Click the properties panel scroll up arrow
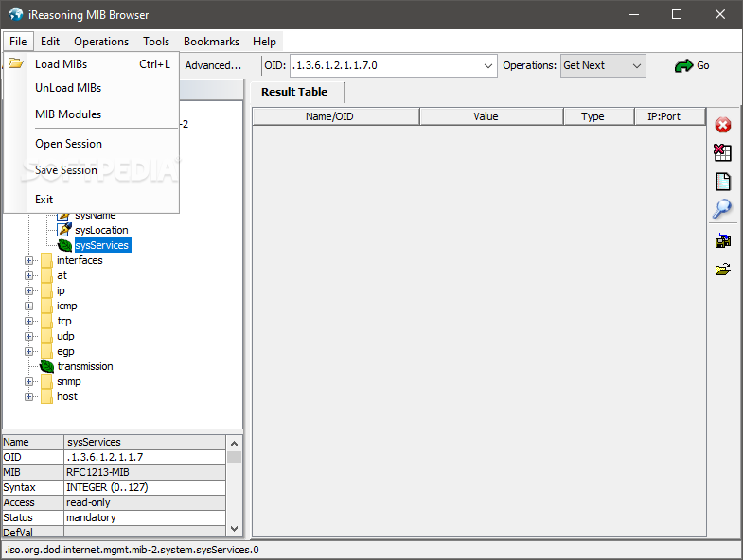Screen dimensions: 743x560 (234, 444)
